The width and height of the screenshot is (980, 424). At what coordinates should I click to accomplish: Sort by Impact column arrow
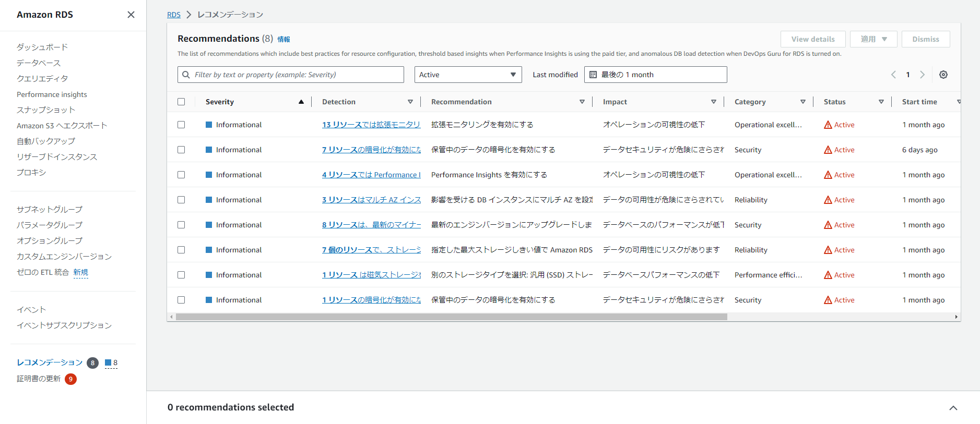coord(714,102)
